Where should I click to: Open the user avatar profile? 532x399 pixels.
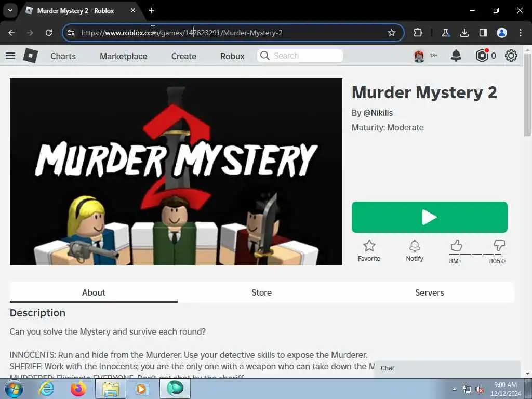pyautogui.click(x=419, y=56)
